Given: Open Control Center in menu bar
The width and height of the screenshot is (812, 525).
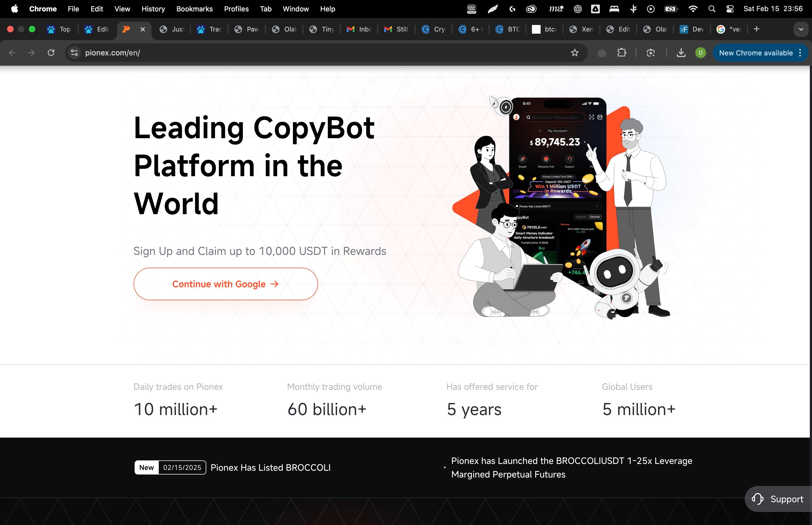Looking at the screenshot, I should pyautogui.click(x=729, y=9).
